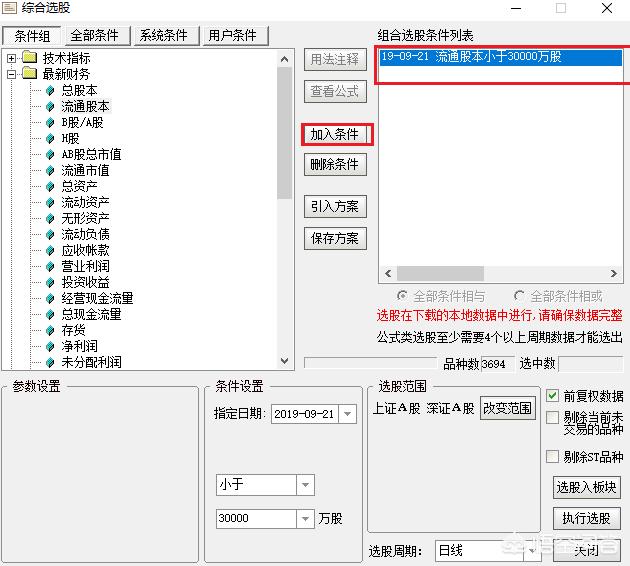The height and width of the screenshot is (566, 630).
Task: Click the diamond icon next to 流通股本
Action: pos(50,106)
